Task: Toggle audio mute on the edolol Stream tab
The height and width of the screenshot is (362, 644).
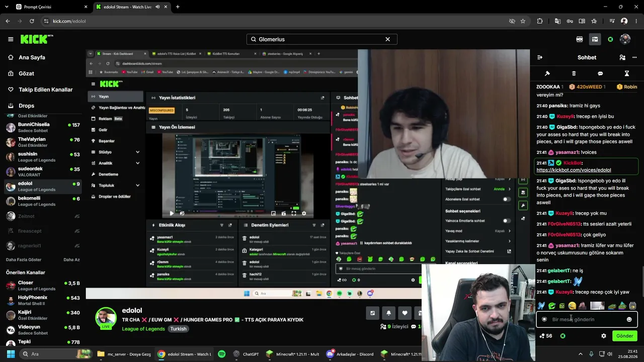Action: pyautogui.click(x=157, y=7)
